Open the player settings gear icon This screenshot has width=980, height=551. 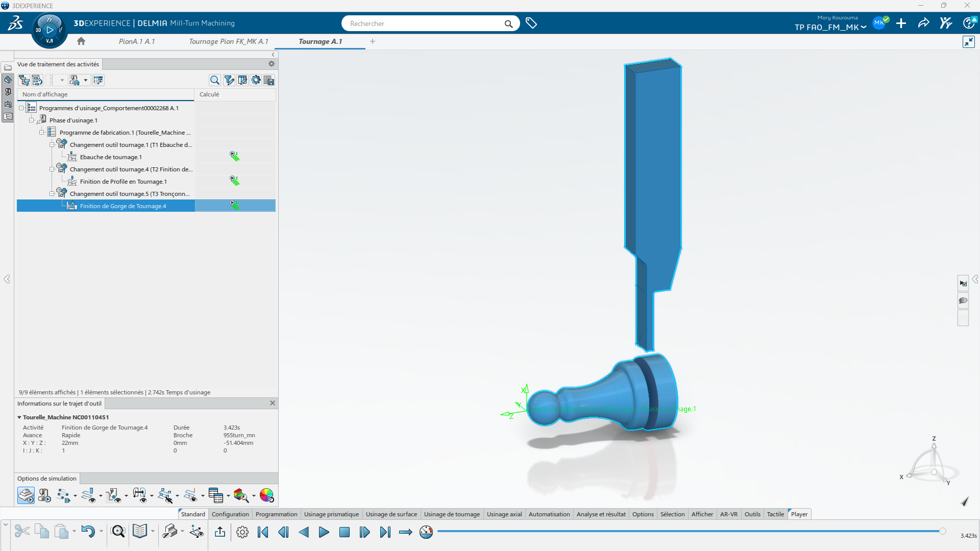click(242, 532)
